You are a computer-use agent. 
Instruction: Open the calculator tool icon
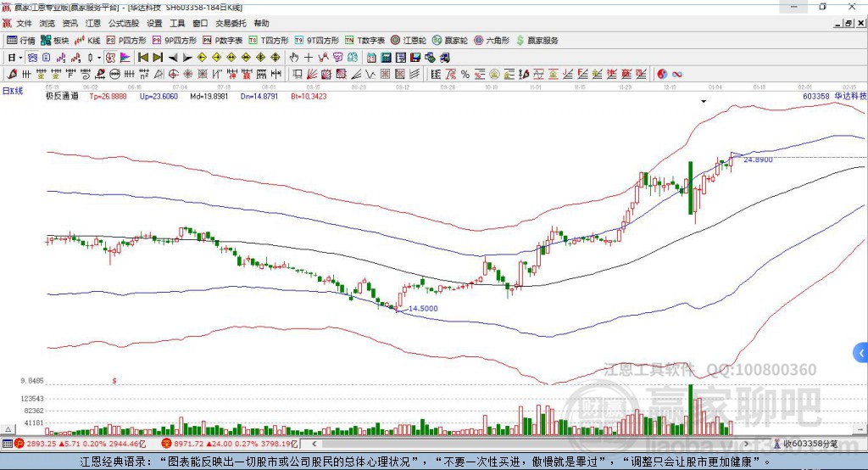pos(386,58)
